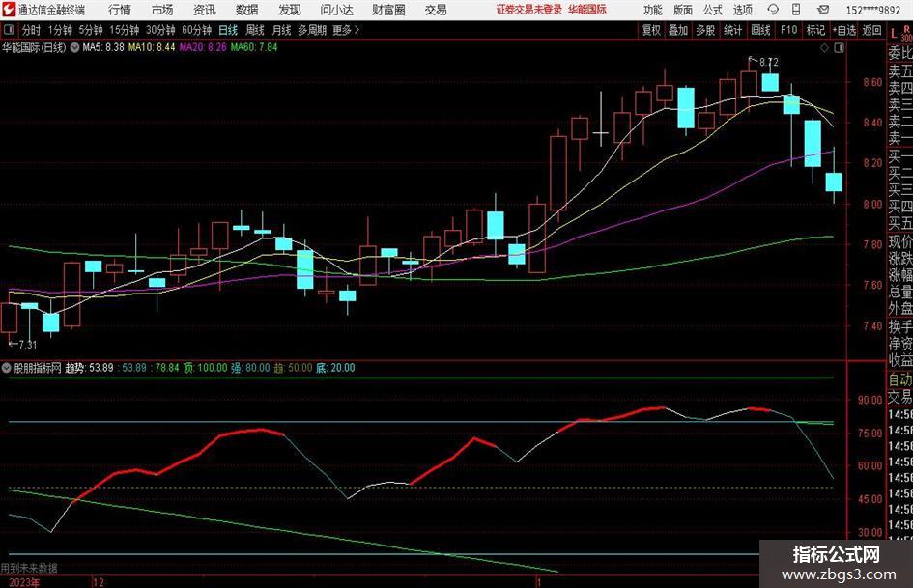
Task: Open the 公式 menu
Action: [x=713, y=10]
